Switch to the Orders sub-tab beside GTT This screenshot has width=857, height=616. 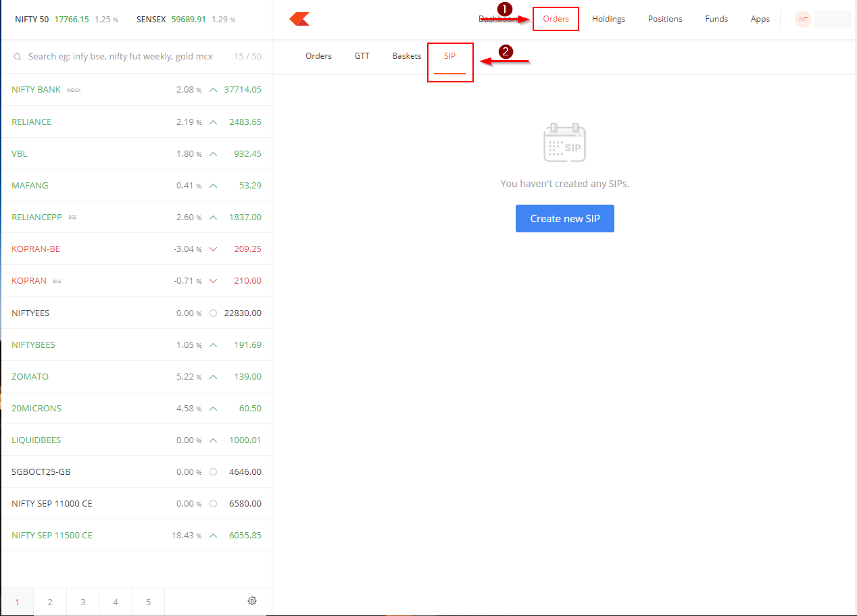pyautogui.click(x=318, y=56)
